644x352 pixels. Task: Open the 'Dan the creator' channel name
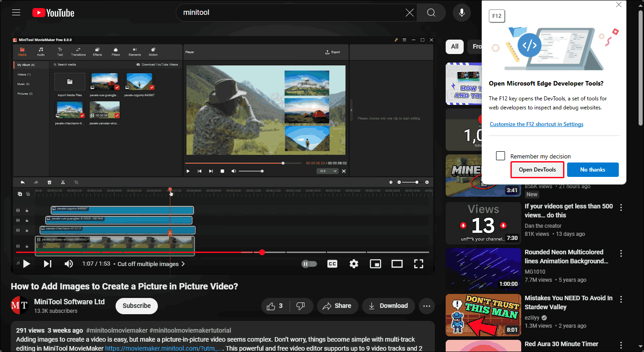(543, 226)
